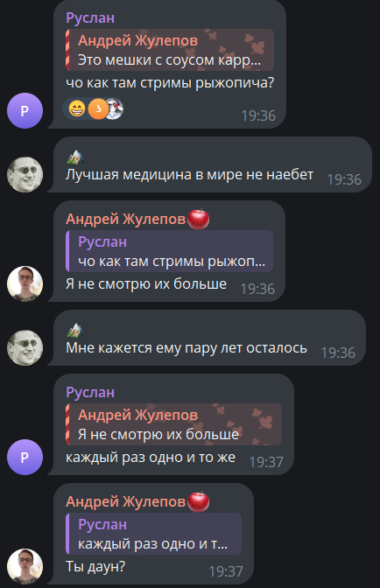Screen dimensions: 380x588
Task: Open Андрей Жулепов's avatar next to 'Ты даун?'
Action: click(x=25, y=566)
